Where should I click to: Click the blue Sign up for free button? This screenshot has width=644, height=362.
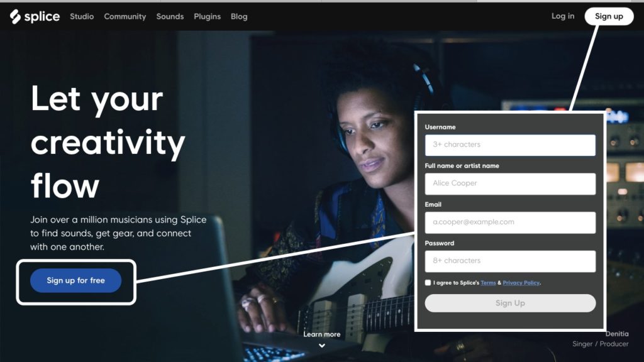point(76,281)
